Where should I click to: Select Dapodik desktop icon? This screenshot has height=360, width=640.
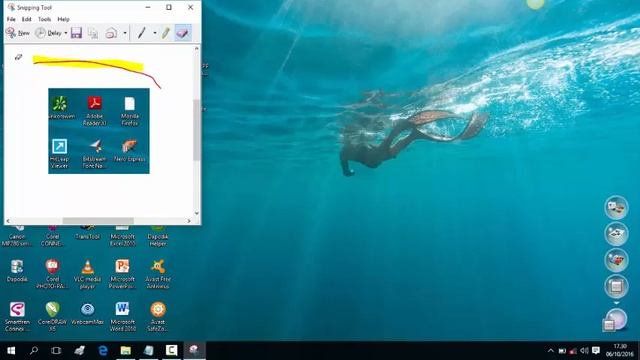click(x=17, y=271)
